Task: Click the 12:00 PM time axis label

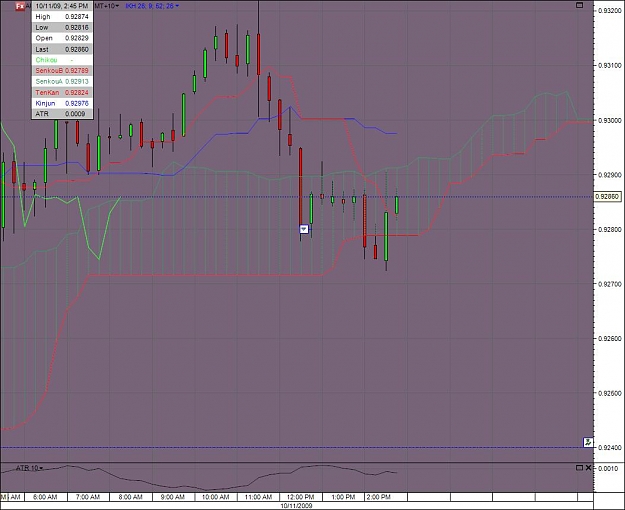Action: tap(301, 497)
